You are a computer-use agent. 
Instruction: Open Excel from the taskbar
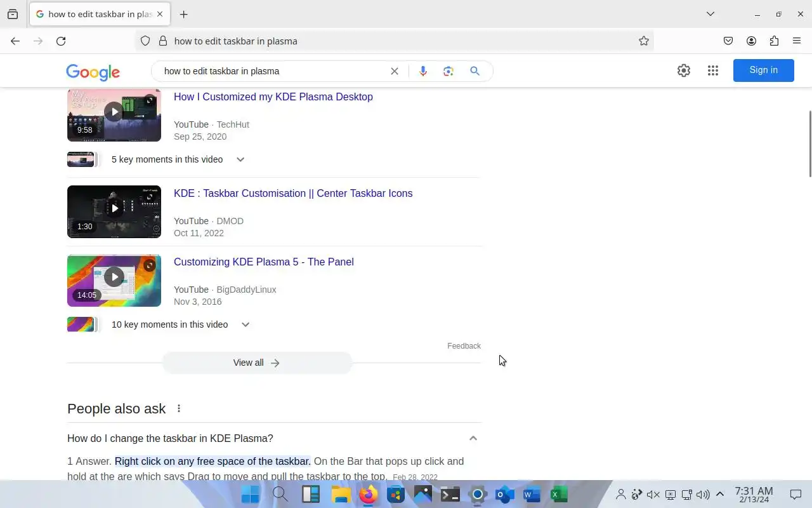[559, 494]
